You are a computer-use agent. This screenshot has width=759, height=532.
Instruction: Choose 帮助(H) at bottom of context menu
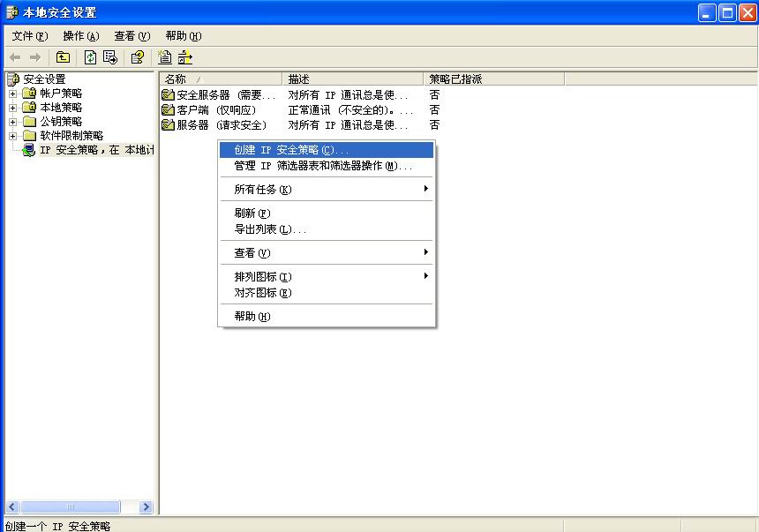tap(327, 316)
